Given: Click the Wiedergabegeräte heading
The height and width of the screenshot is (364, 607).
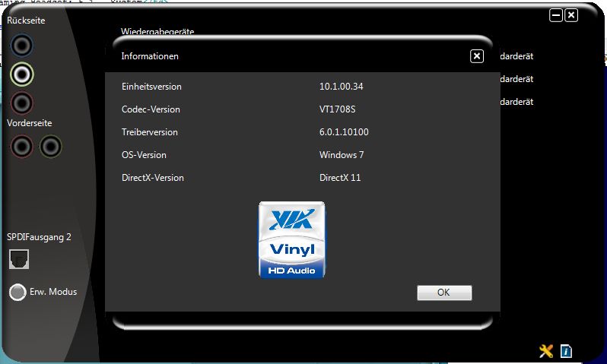Looking at the screenshot, I should (157, 31).
